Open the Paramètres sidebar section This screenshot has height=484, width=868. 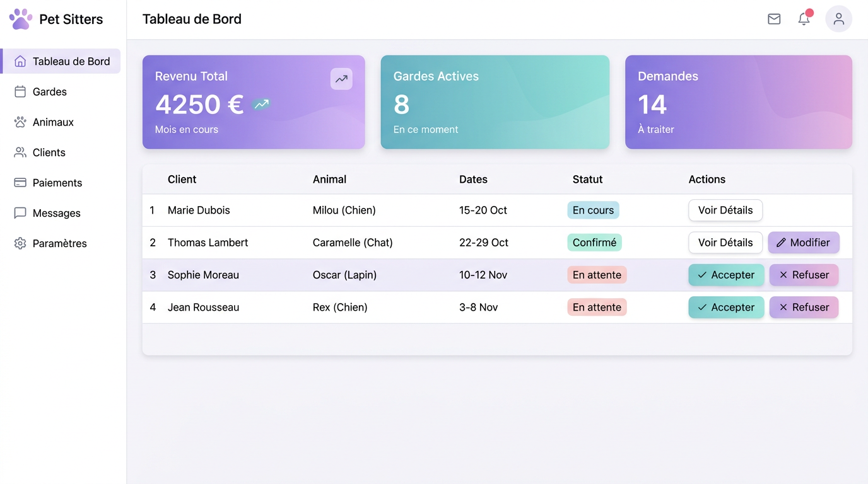(x=61, y=243)
